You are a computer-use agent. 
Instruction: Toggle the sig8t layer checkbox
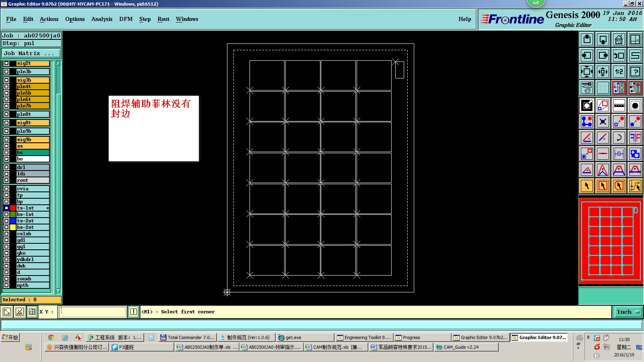6,123
